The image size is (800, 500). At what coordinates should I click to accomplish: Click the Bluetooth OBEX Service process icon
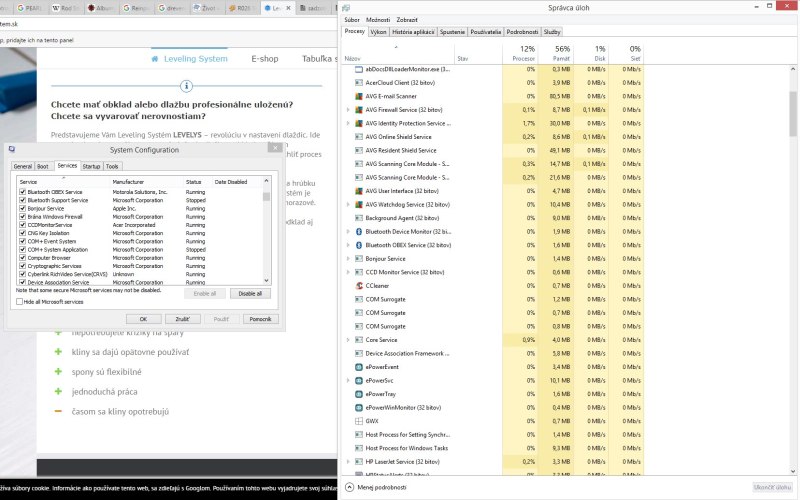[359, 245]
